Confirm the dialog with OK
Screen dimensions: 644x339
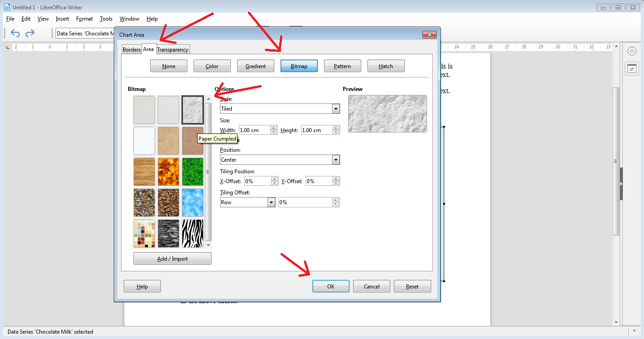(331, 286)
